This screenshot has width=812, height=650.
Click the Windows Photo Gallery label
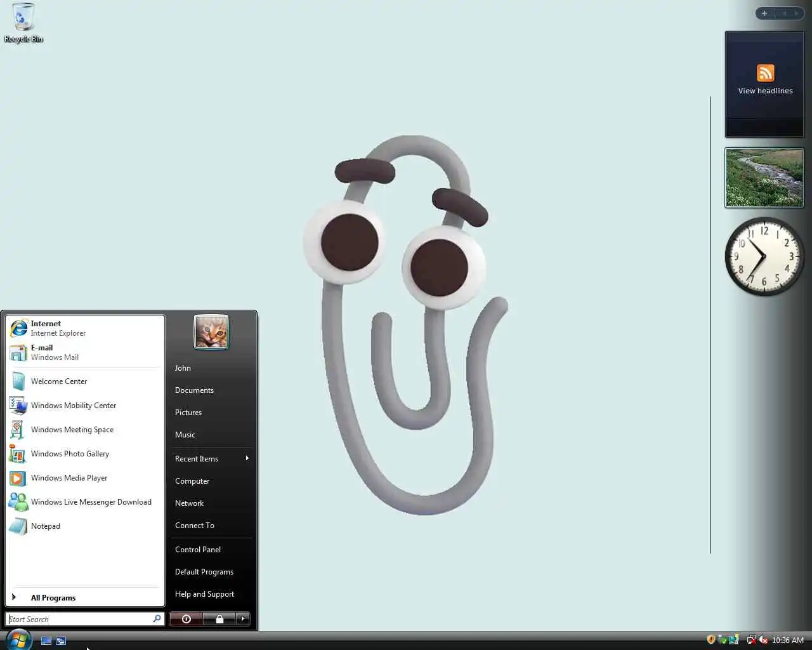(70, 454)
